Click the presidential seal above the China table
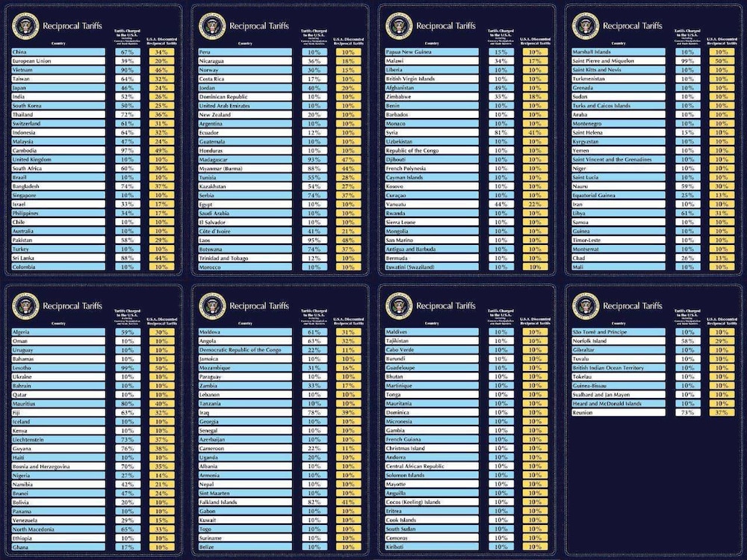The image size is (747, 560). [25, 26]
